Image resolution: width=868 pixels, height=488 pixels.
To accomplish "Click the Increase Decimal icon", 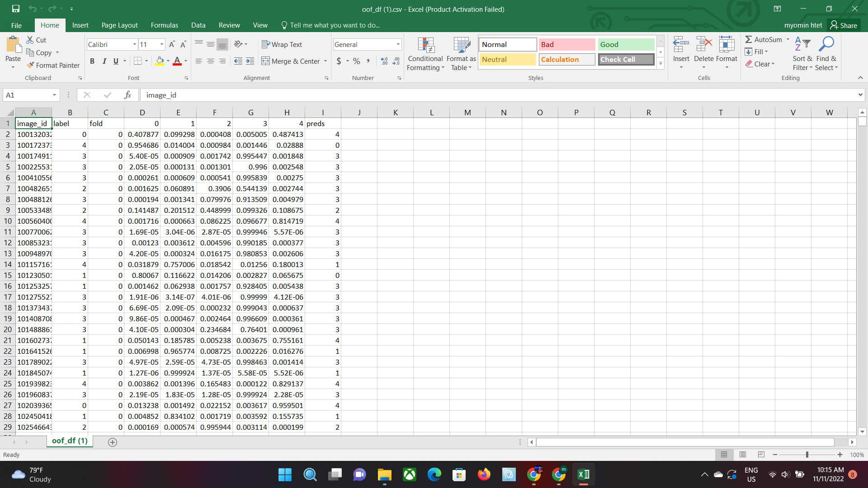I will (384, 61).
